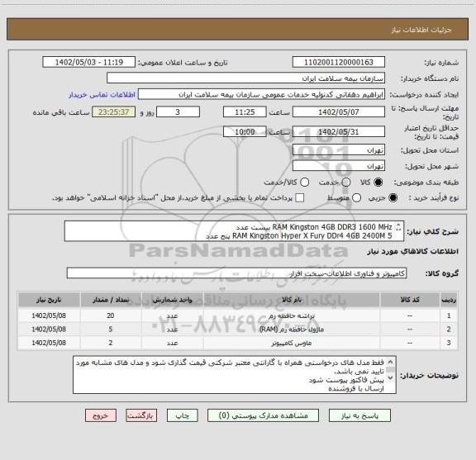Click the general description text box RAM Kingston
476x460 pixels.
pyautogui.click(x=234, y=231)
